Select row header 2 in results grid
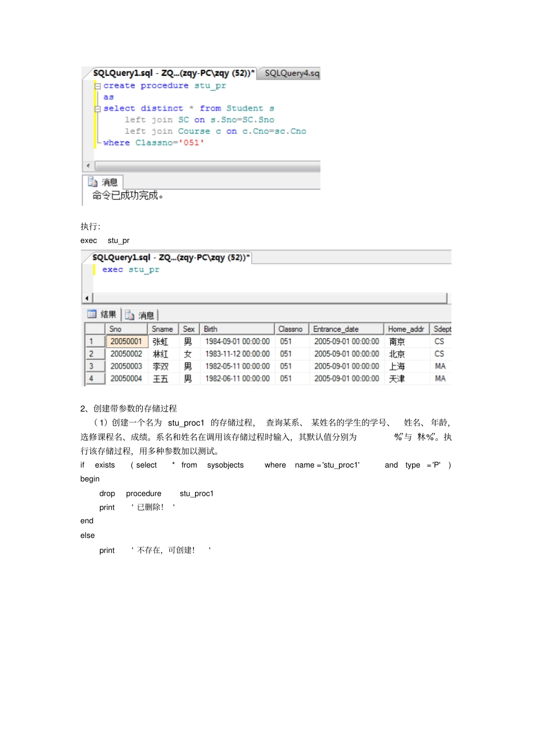The width and height of the screenshot is (534, 756). click(95, 354)
